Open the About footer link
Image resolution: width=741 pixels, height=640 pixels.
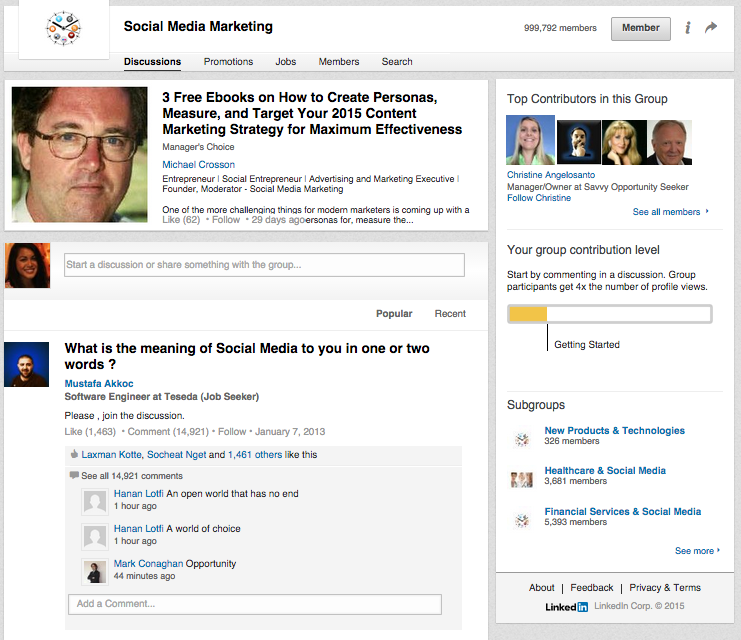(542, 588)
